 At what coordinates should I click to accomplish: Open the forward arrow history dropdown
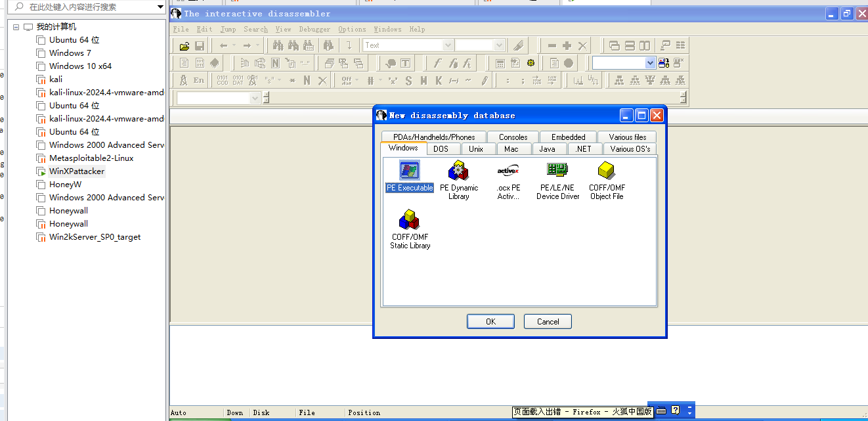pos(257,45)
